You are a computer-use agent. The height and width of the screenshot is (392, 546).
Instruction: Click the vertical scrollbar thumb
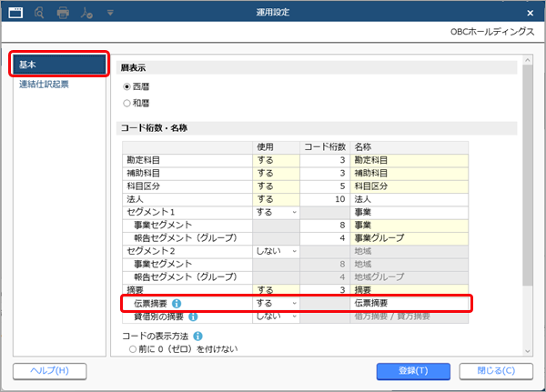tap(528, 176)
